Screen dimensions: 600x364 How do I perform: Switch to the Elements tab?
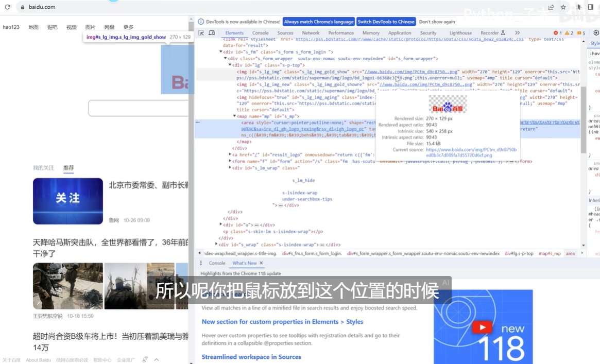(x=234, y=33)
